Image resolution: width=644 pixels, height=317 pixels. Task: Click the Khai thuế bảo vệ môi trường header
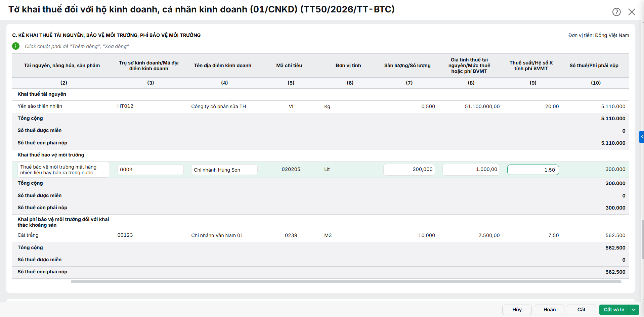pos(51,155)
